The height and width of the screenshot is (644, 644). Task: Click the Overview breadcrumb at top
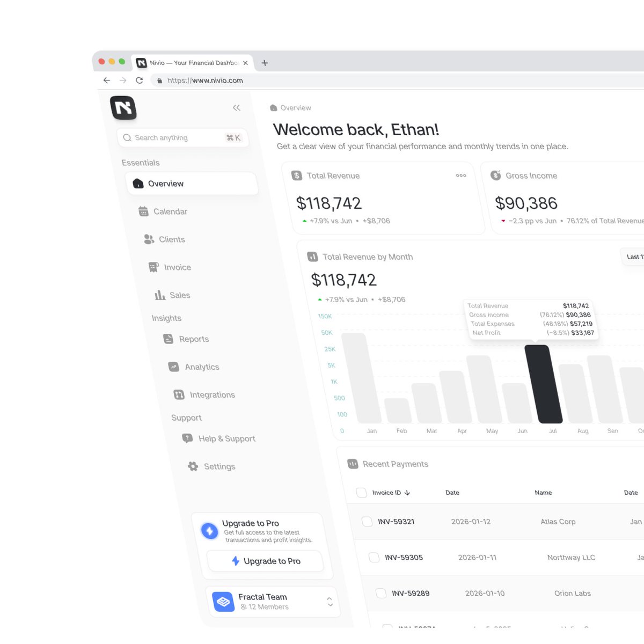coord(290,108)
